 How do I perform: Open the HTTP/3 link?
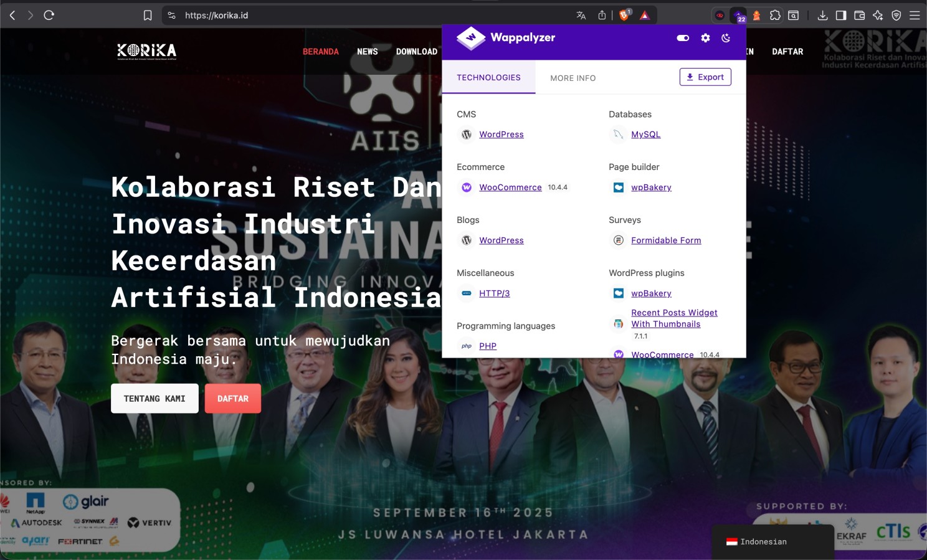pyautogui.click(x=494, y=293)
